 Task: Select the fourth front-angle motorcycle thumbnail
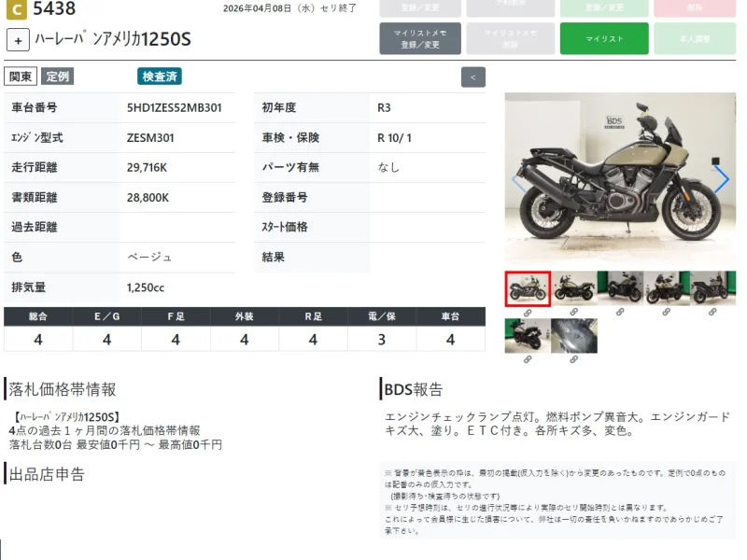[x=667, y=288]
